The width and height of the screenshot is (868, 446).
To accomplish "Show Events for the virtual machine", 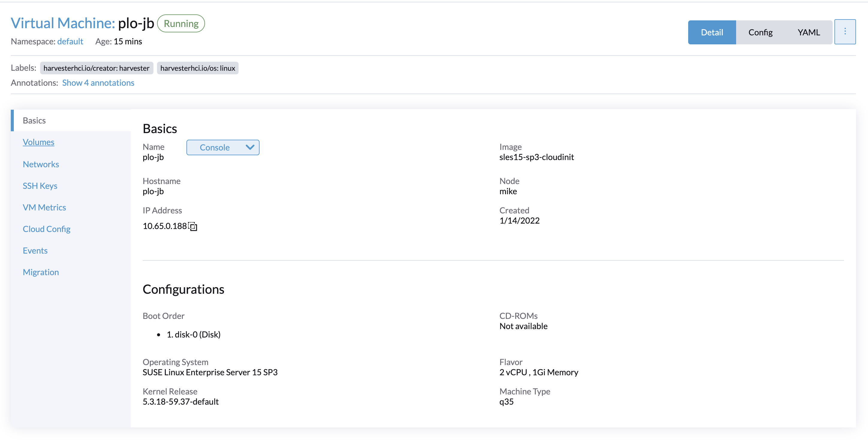I will [35, 250].
